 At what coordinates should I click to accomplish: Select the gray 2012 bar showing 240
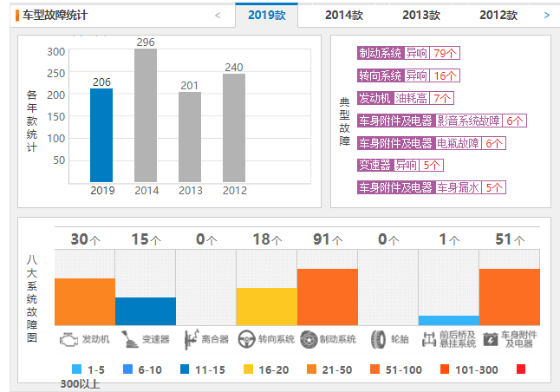tap(234, 128)
